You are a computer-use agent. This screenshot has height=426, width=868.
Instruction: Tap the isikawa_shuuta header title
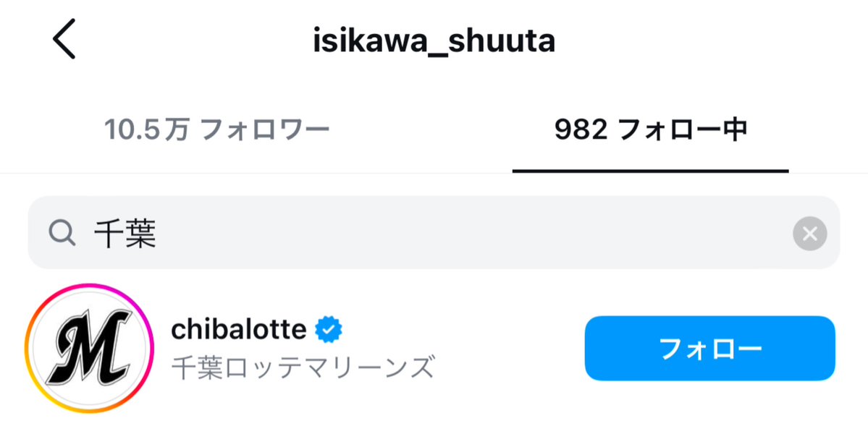coord(434,41)
